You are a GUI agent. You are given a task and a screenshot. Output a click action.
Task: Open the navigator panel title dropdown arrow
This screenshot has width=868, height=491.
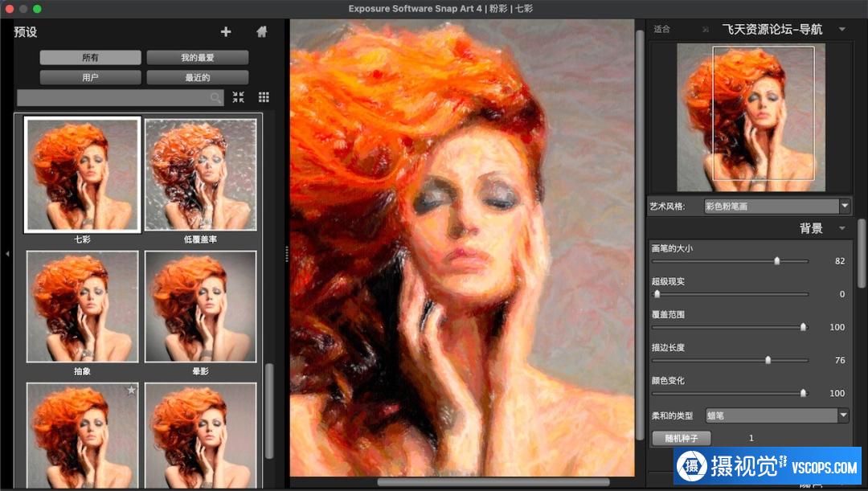click(842, 30)
